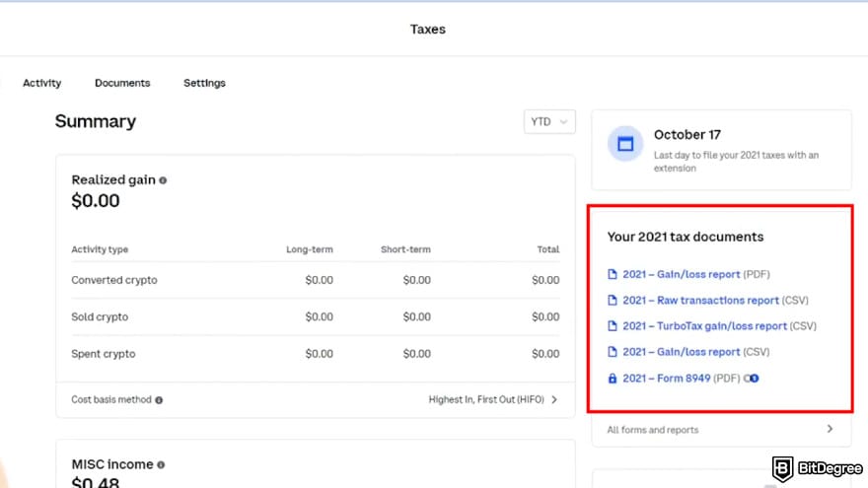Image resolution: width=868 pixels, height=488 pixels.
Task: Click the lock icon beside Form 8949
Action: click(x=613, y=379)
